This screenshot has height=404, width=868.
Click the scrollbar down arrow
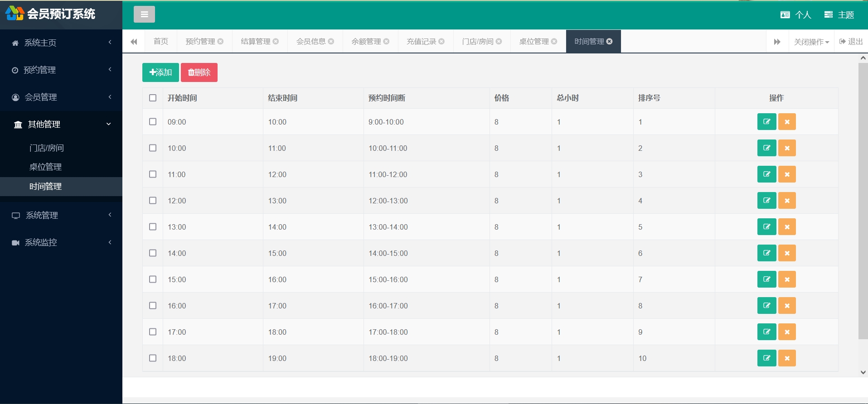[863, 372]
